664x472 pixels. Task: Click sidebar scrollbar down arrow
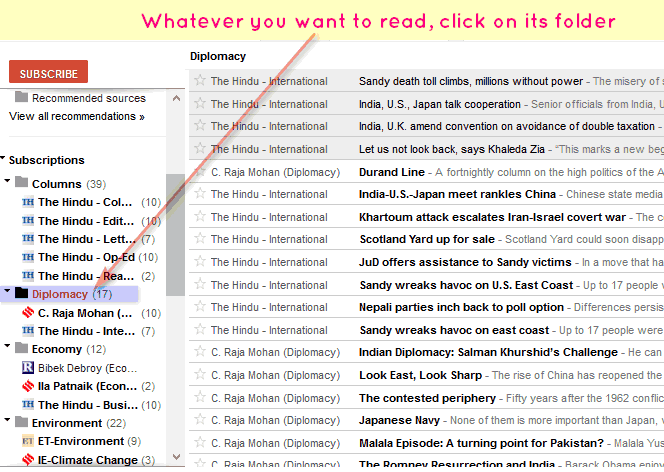(x=176, y=457)
